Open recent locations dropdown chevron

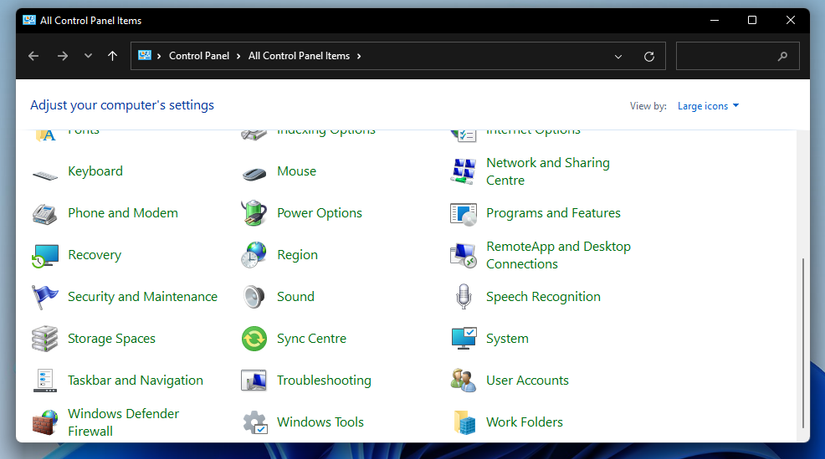click(x=88, y=56)
